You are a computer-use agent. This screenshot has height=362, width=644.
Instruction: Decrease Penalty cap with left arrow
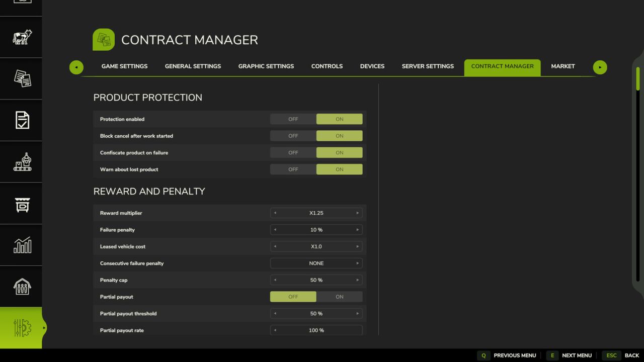275,280
